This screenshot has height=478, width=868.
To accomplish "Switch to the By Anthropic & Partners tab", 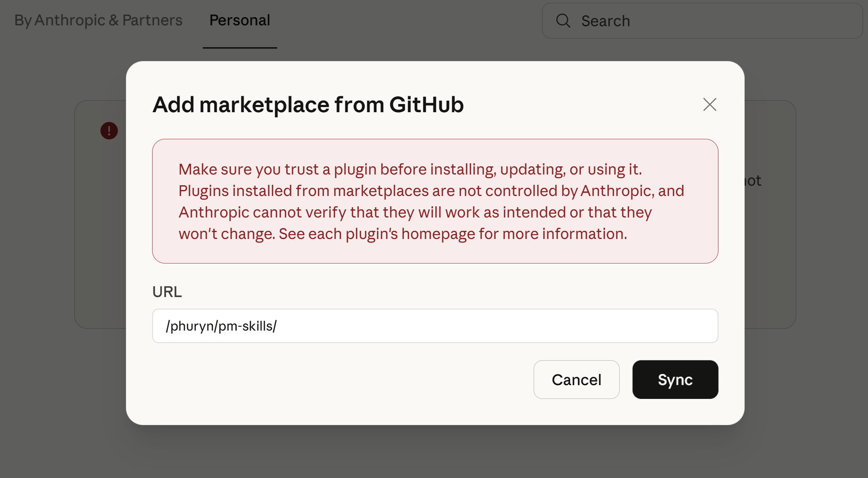I will (x=98, y=20).
